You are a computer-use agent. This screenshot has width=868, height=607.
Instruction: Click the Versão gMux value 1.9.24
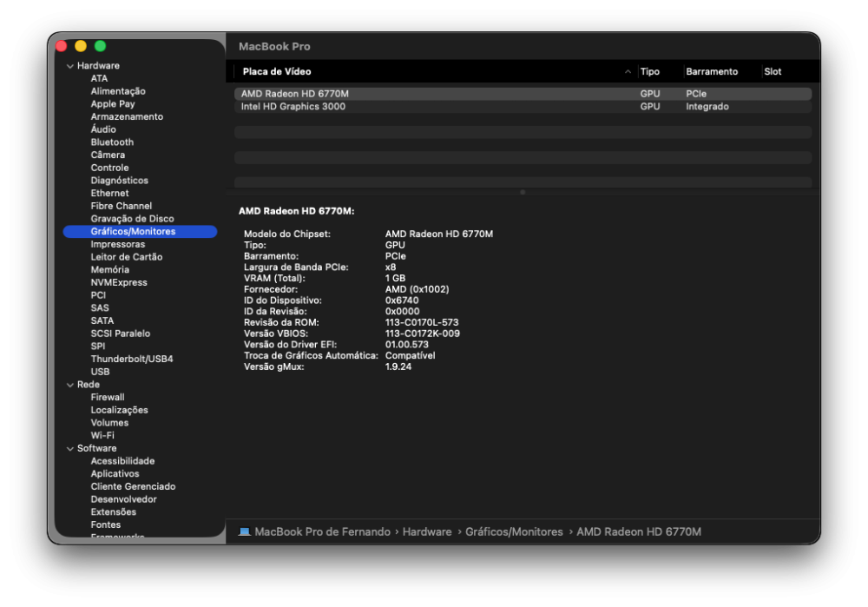click(398, 367)
